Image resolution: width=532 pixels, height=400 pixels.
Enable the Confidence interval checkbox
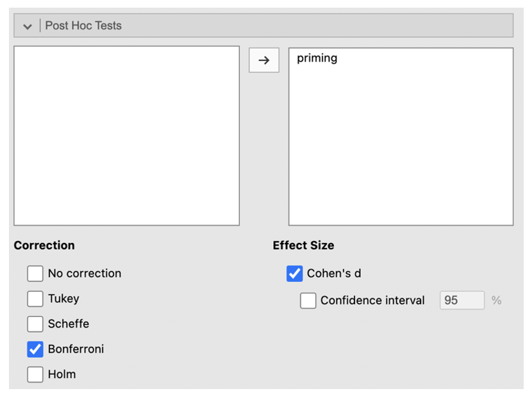click(x=308, y=301)
